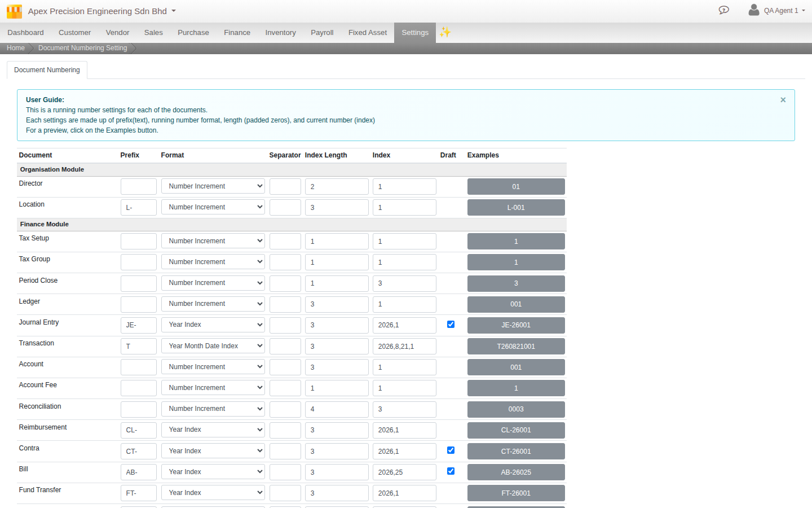Screen dimensions: 812x508
Task: Click the Finance Module section header text
Action: pos(45,224)
